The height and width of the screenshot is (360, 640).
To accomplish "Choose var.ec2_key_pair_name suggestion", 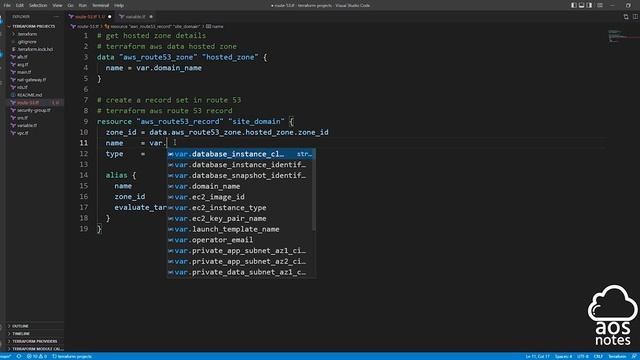I will (x=240, y=218).
